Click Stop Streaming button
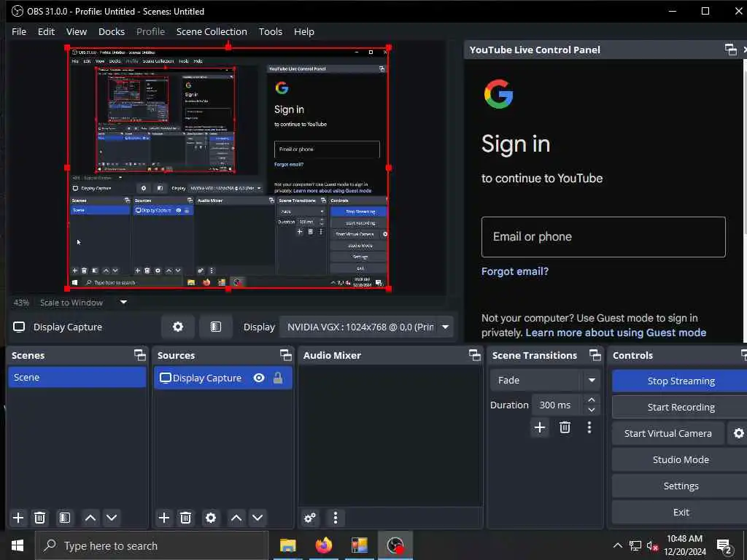Viewport: 747px width, 560px height. click(681, 381)
